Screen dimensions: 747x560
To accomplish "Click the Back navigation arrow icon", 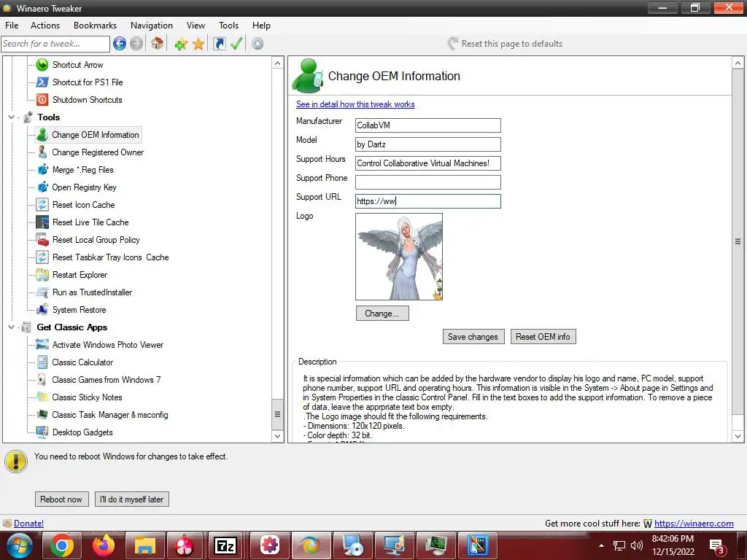I will (120, 44).
